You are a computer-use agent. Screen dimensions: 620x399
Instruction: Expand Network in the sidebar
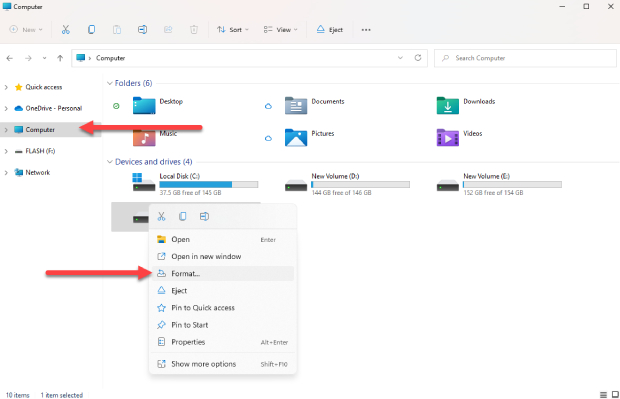click(6, 172)
